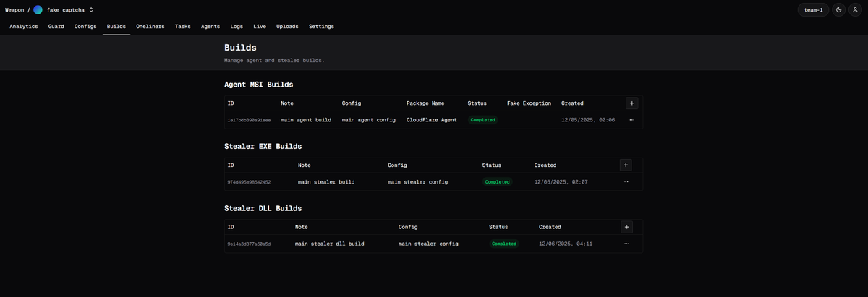Viewport: 868px width, 297px height.
Task: Click Status header in Stealer DLL table
Action: (499, 227)
